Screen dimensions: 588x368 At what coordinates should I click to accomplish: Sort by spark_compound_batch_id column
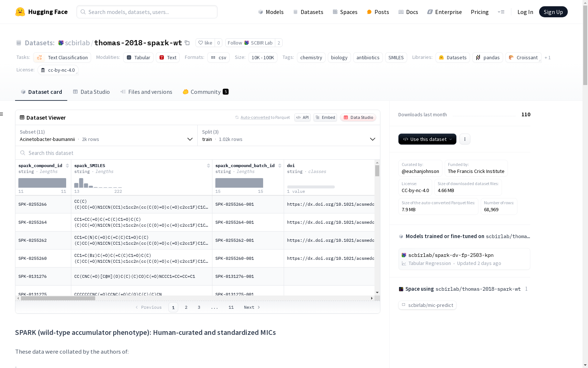[280, 166]
